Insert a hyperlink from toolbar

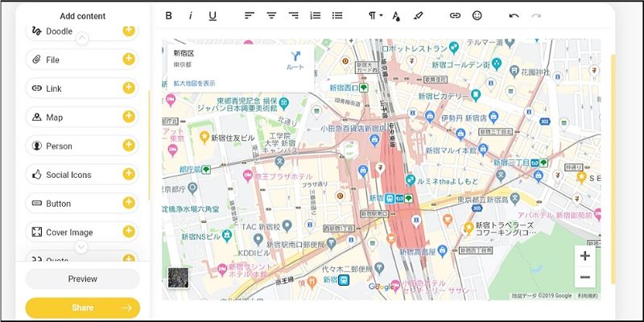(455, 15)
